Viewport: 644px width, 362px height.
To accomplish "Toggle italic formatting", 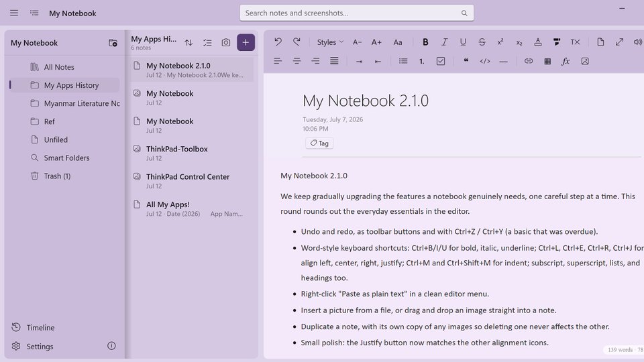I will pyautogui.click(x=444, y=42).
